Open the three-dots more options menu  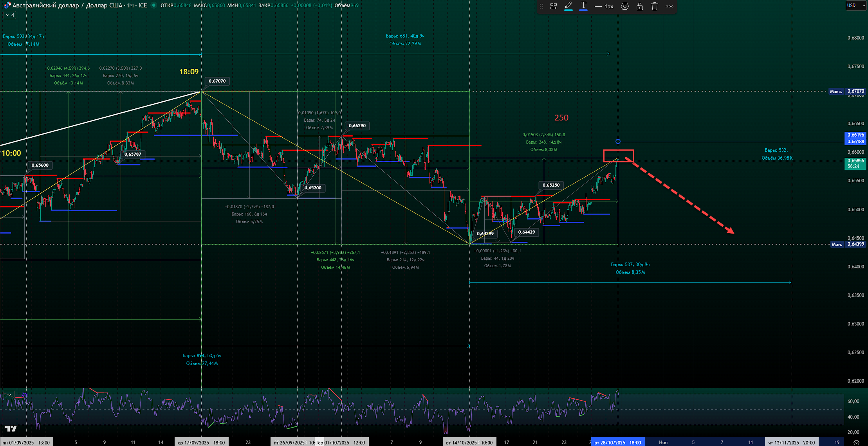click(670, 6)
